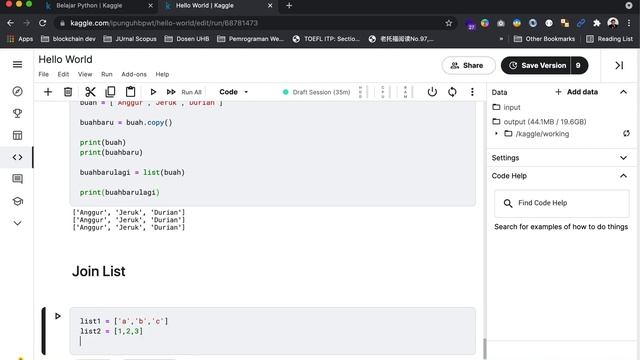The image size is (640, 360).
Task: Select the output folder entry
Action: (x=539, y=122)
